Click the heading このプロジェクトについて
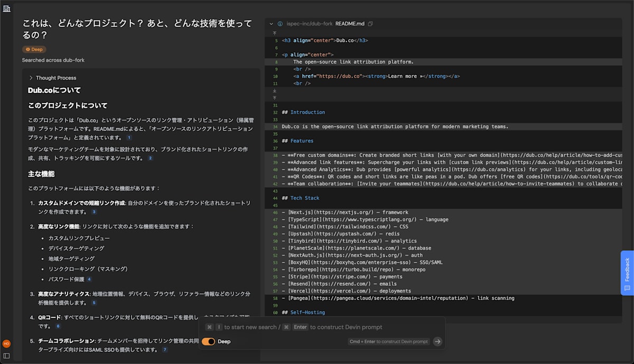634x364 pixels. [68, 106]
